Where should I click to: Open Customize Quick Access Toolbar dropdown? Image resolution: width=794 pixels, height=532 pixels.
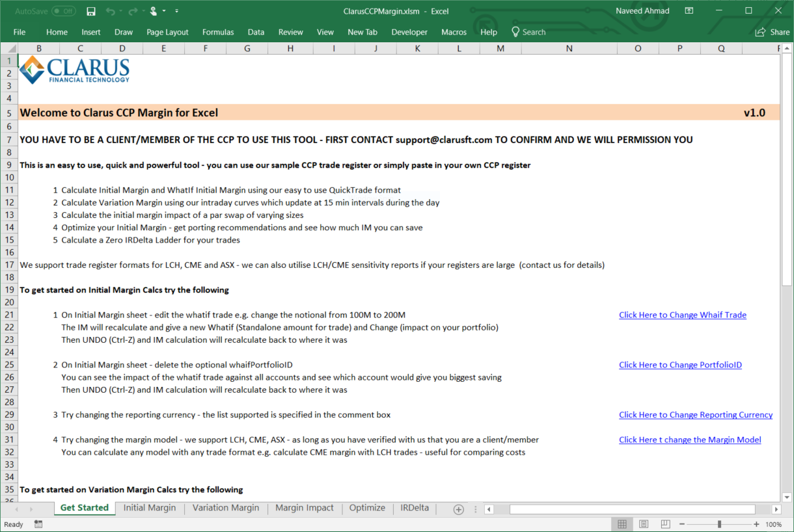[x=177, y=11]
